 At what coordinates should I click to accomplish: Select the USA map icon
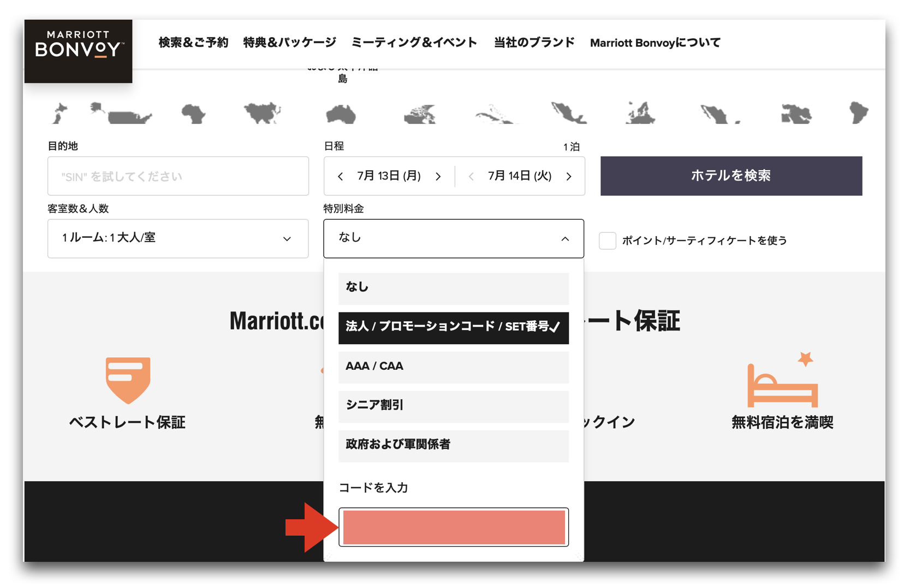121,113
